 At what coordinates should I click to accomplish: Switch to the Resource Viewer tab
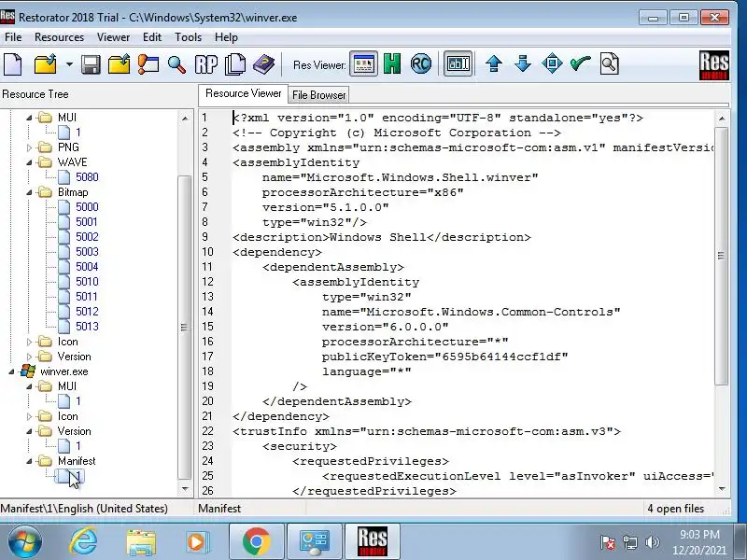click(244, 93)
